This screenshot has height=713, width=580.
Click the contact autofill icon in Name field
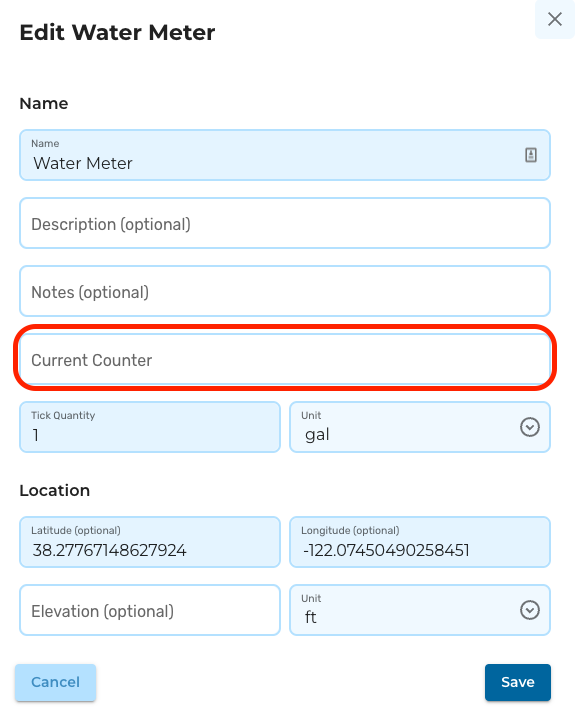point(530,155)
